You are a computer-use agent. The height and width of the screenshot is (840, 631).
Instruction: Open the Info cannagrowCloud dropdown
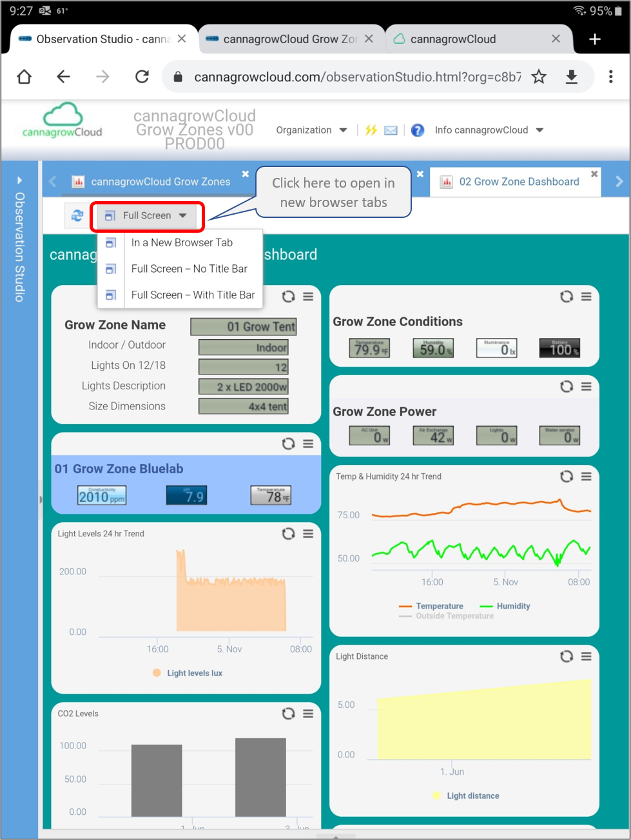point(489,130)
